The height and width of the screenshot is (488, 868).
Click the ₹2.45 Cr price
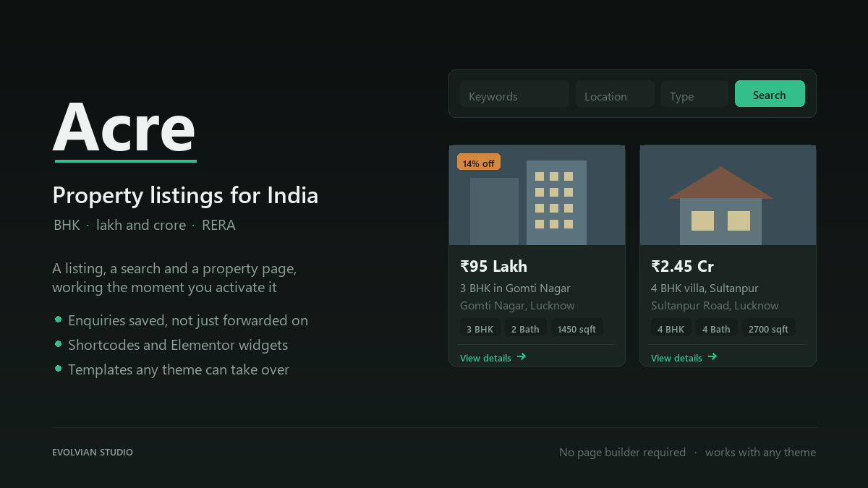(682, 266)
